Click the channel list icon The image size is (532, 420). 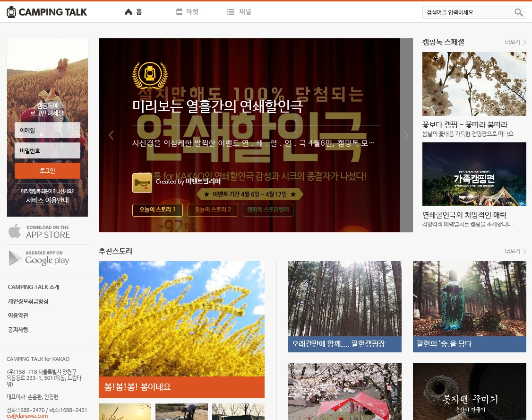pyautogui.click(x=231, y=12)
